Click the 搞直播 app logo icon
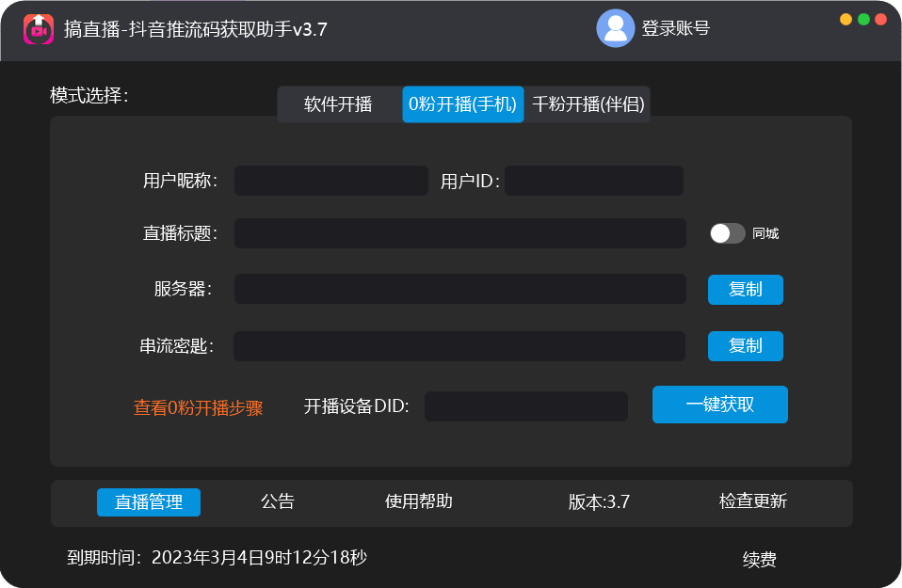The width and height of the screenshot is (902, 588). click(x=38, y=27)
